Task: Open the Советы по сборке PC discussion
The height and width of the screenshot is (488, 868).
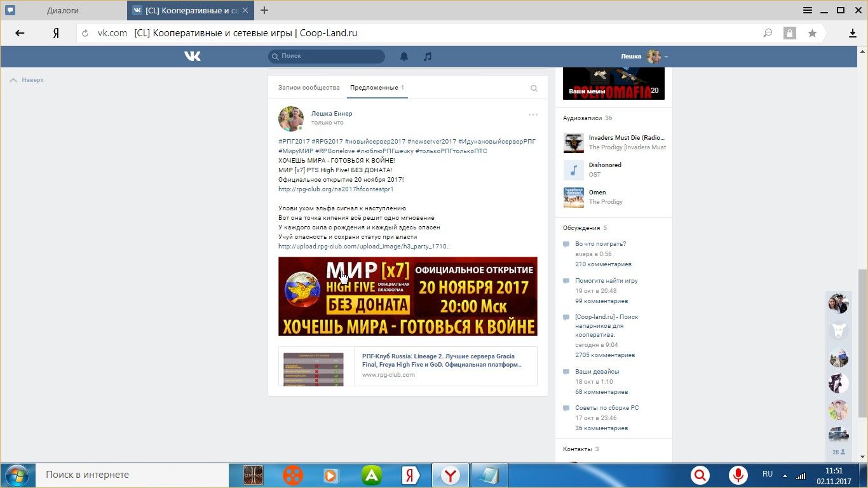Action: point(607,408)
